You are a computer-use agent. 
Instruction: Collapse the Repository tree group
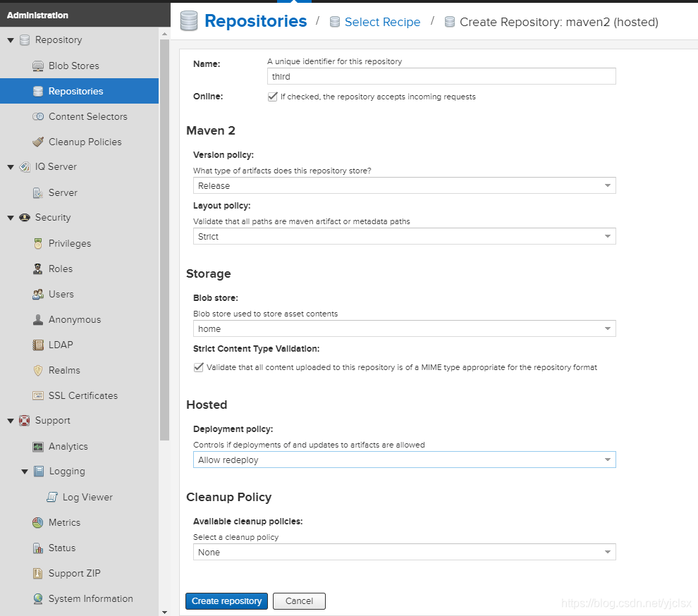coord(11,40)
